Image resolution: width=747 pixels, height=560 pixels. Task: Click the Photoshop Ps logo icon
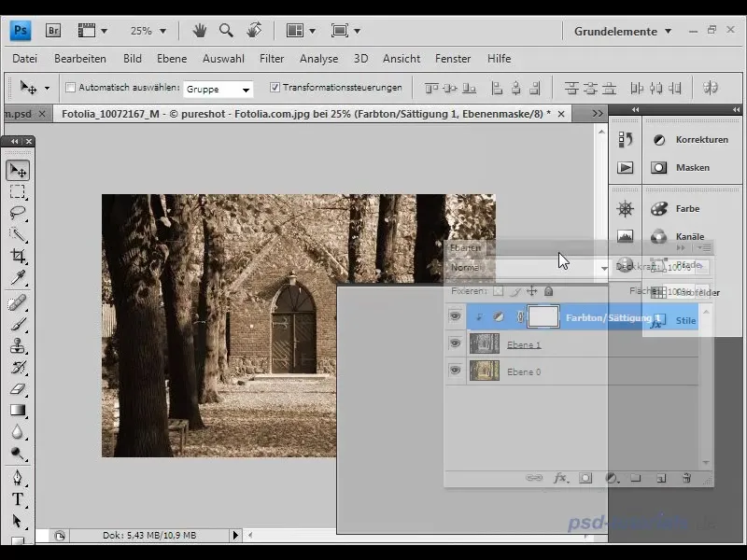(x=21, y=31)
